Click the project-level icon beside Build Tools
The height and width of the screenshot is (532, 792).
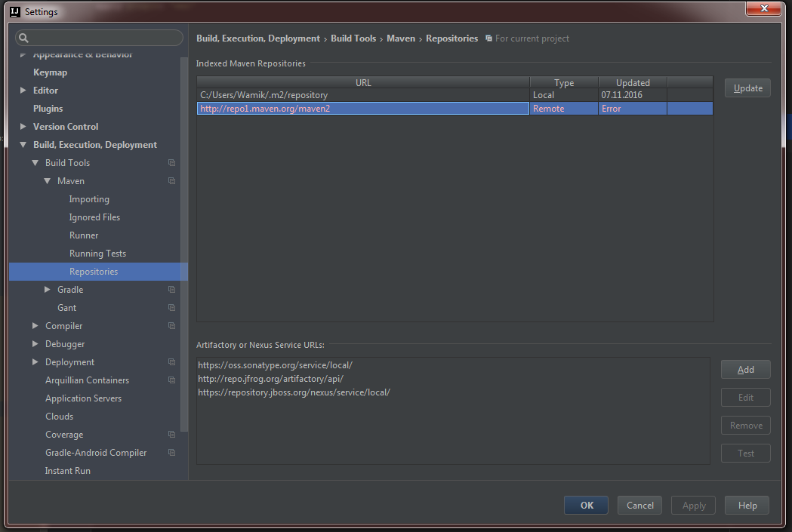click(171, 163)
